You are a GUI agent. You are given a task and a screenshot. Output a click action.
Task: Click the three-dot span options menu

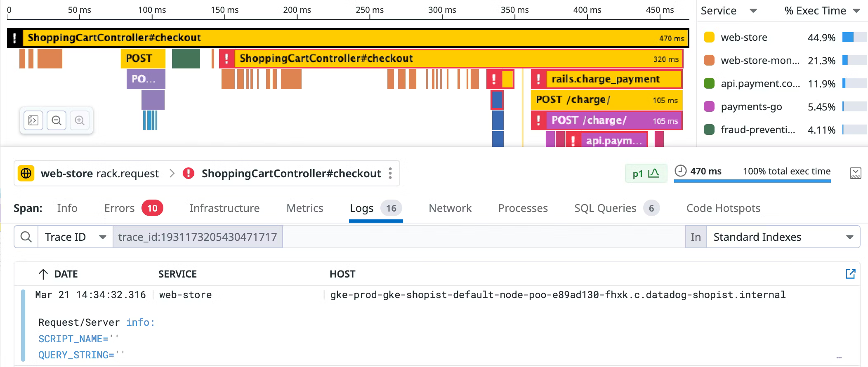point(390,174)
